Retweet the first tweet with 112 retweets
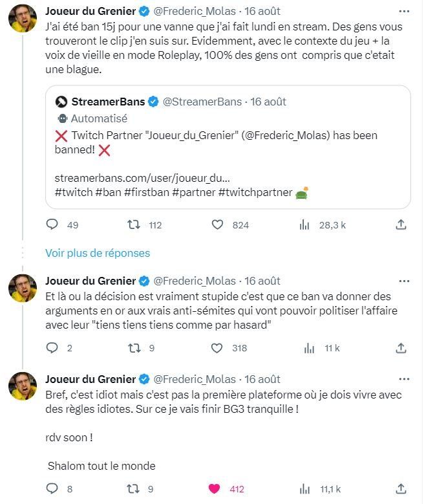 click(x=133, y=225)
